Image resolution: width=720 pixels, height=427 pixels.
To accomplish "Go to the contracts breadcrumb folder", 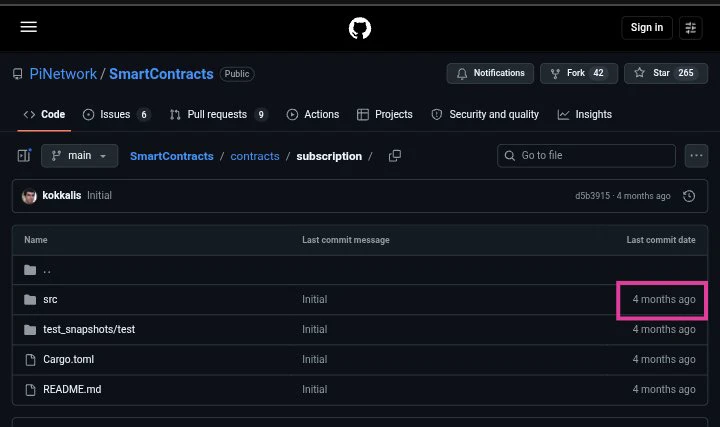I will pyautogui.click(x=255, y=156).
